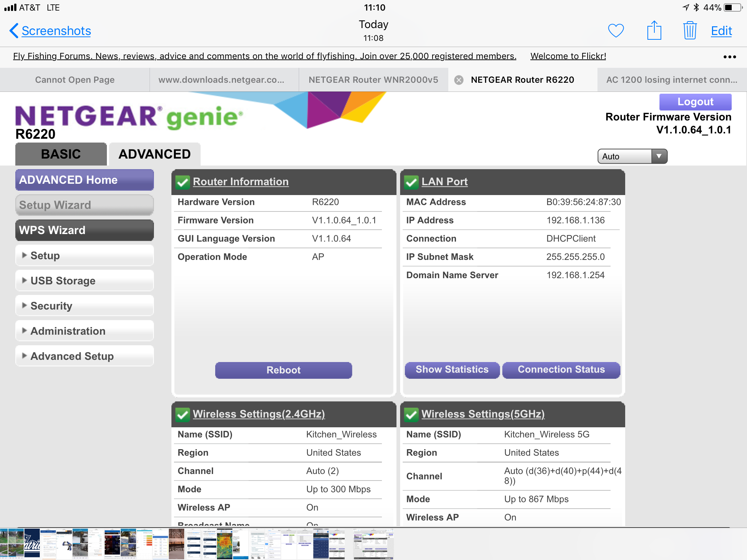Click the Logout button
The image size is (747, 560).
[x=695, y=102]
